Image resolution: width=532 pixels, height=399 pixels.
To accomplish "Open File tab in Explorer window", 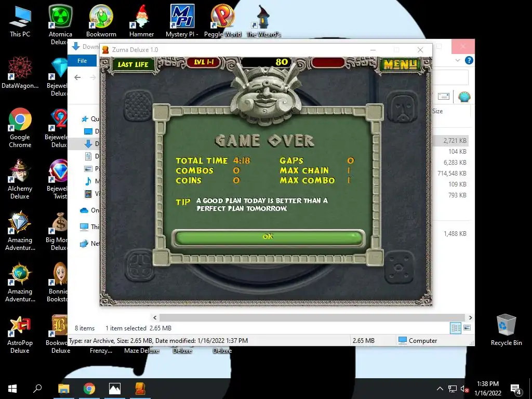I will (82, 61).
